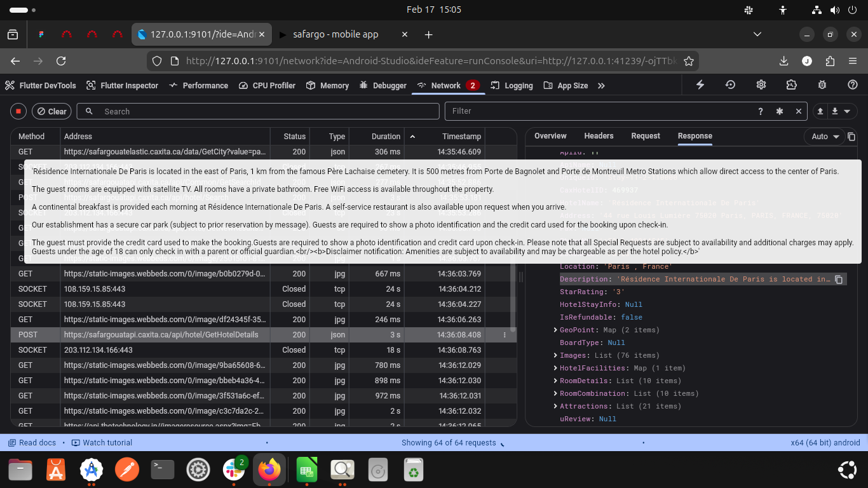Open DevTools settings gear

761,85
